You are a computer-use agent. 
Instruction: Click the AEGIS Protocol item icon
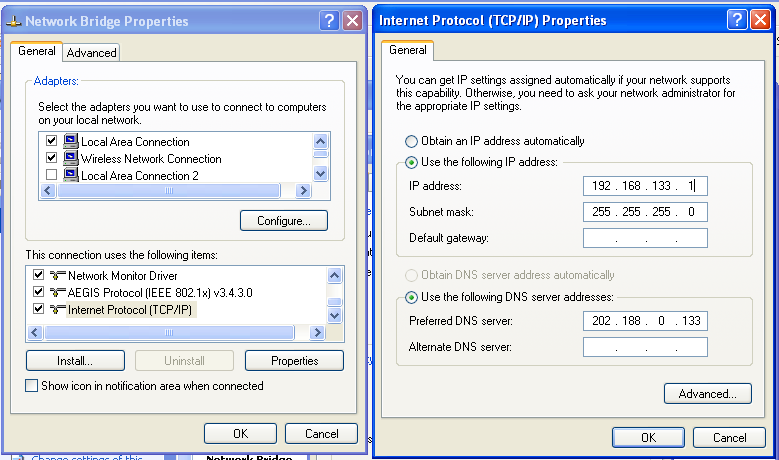click(x=58, y=293)
